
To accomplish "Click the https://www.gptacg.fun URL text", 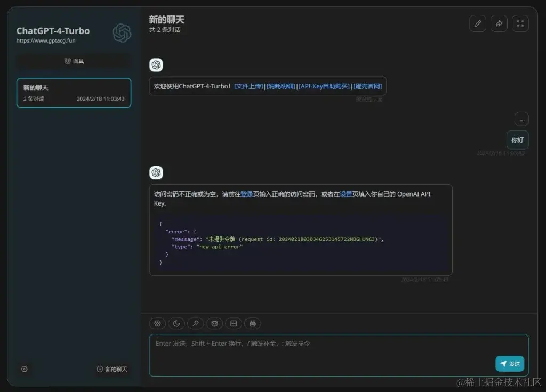I will (x=46, y=40).
